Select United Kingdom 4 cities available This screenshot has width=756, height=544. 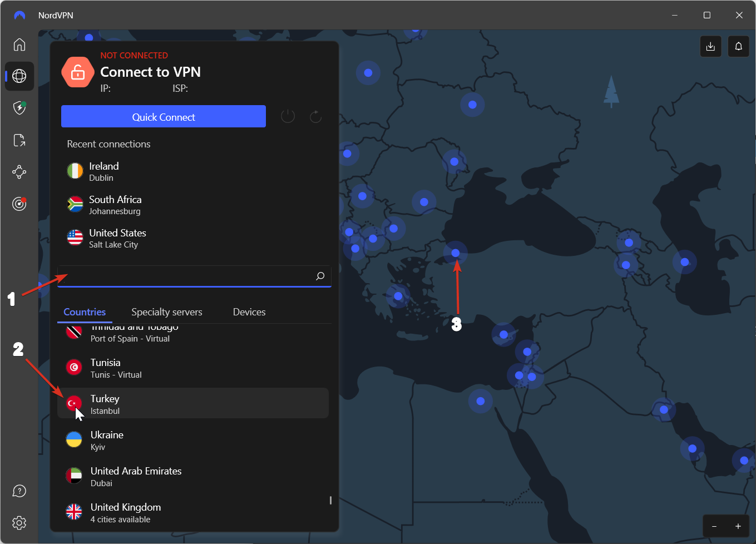[193, 512]
